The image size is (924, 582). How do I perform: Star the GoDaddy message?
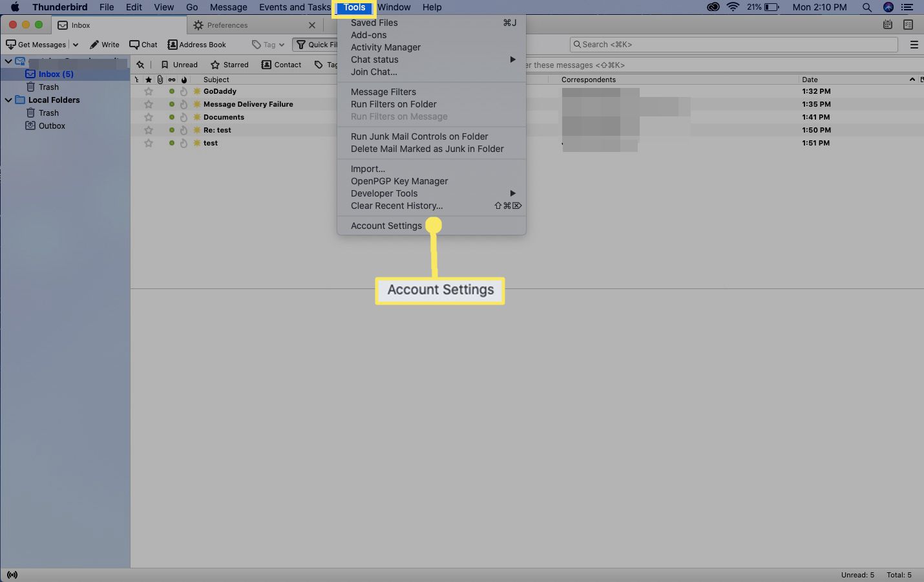coord(149,91)
